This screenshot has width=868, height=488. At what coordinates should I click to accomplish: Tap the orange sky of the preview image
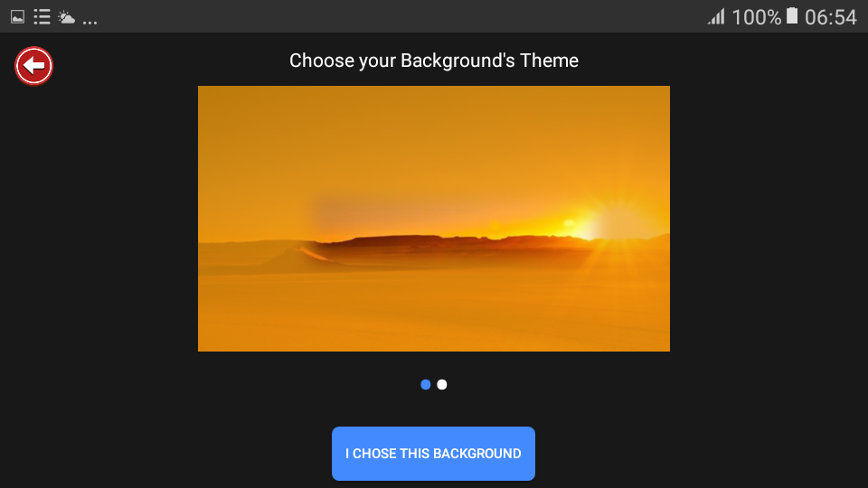click(434, 144)
